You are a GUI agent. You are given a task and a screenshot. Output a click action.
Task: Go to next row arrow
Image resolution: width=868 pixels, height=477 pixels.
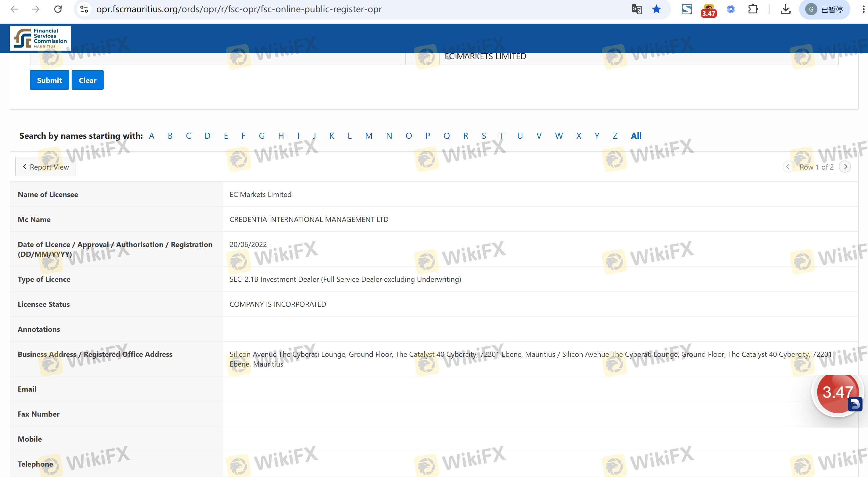(x=845, y=167)
